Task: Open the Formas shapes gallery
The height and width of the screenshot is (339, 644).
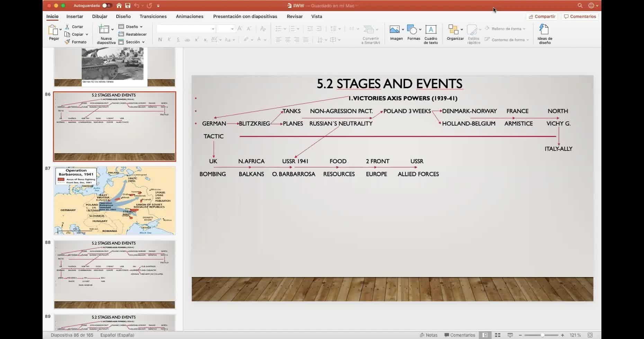Action: tap(412, 30)
